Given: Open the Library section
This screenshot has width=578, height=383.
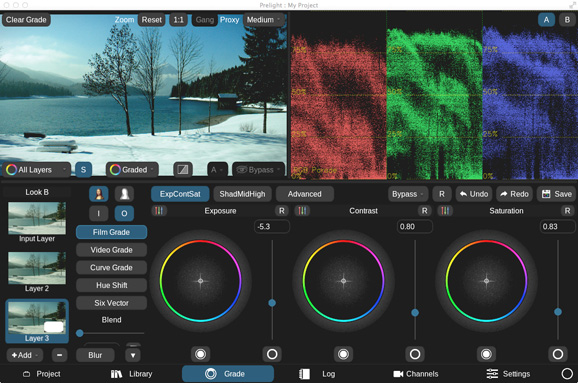Looking at the screenshot, I should [131, 374].
